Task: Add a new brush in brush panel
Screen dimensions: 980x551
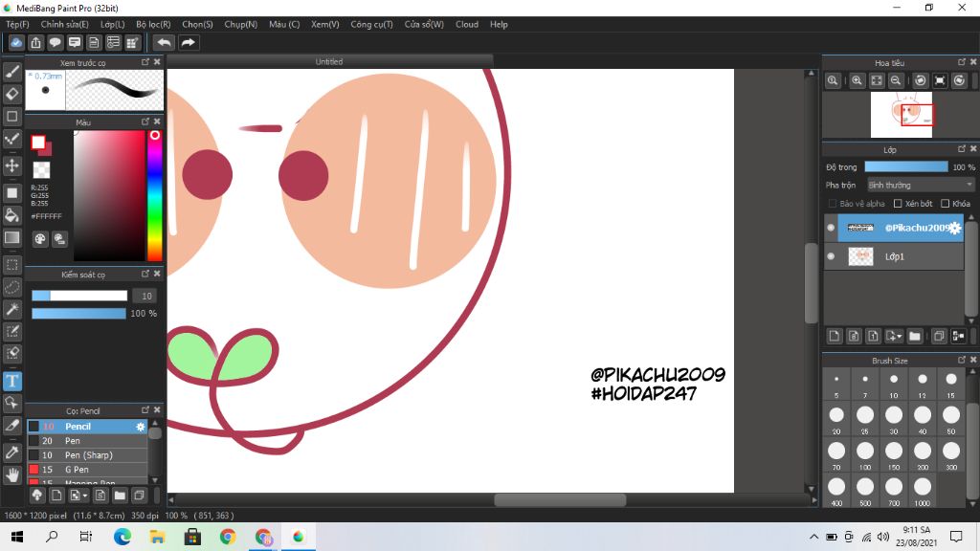Action: pos(56,496)
